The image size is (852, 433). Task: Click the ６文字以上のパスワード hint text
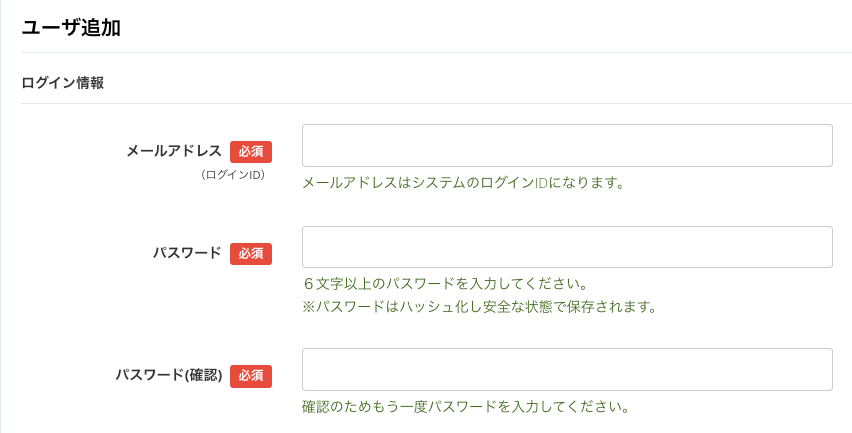pyautogui.click(x=444, y=284)
